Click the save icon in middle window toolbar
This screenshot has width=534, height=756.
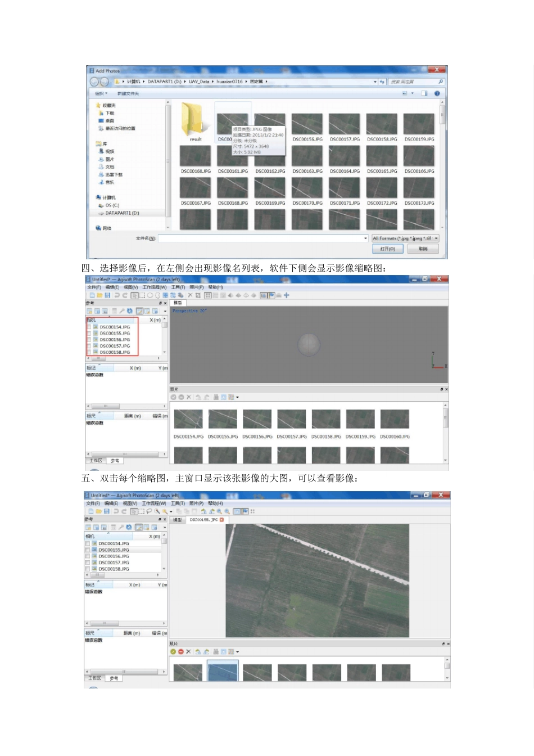[107, 295]
